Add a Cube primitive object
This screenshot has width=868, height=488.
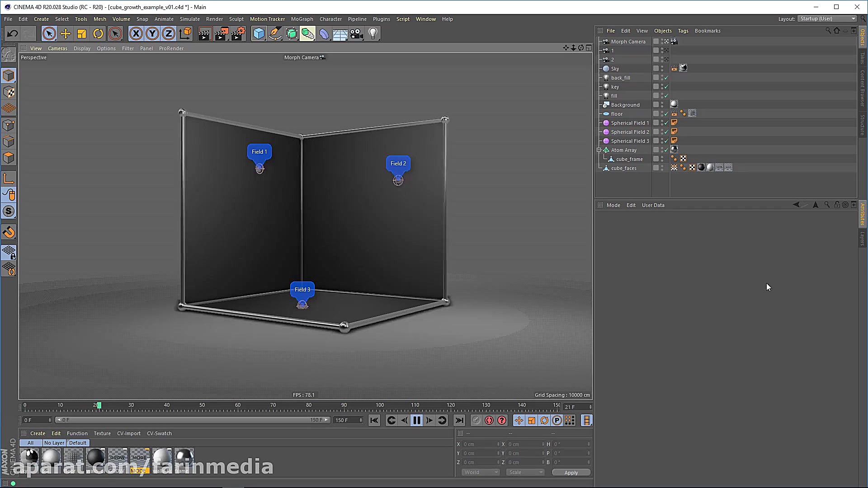(259, 34)
